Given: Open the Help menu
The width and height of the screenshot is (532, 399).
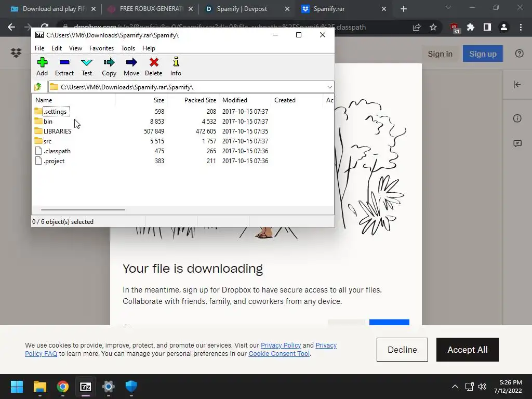Looking at the screenshot, I should click(x=149, y=48).
